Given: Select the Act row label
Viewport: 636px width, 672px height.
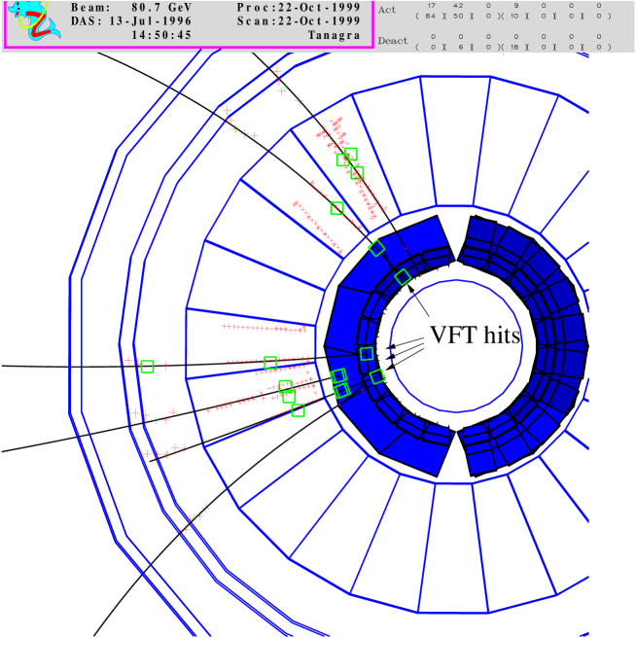Looking at the screenshot, I should click(x=386, y=9).
